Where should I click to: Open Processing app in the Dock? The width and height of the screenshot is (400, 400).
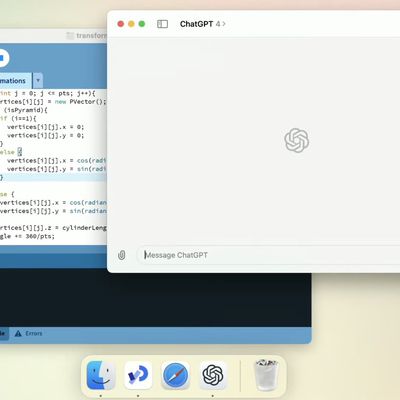point(138,375)
